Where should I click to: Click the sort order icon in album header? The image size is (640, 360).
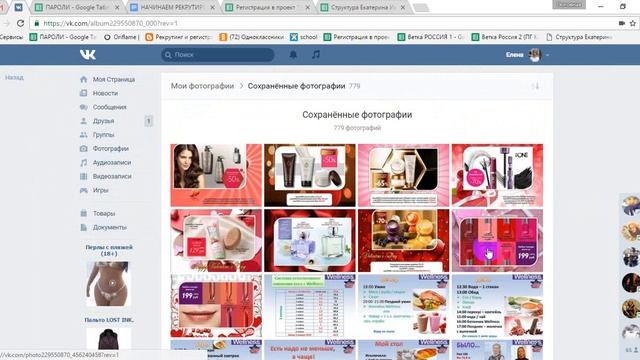pyautogui.click(x=536, y=86)
